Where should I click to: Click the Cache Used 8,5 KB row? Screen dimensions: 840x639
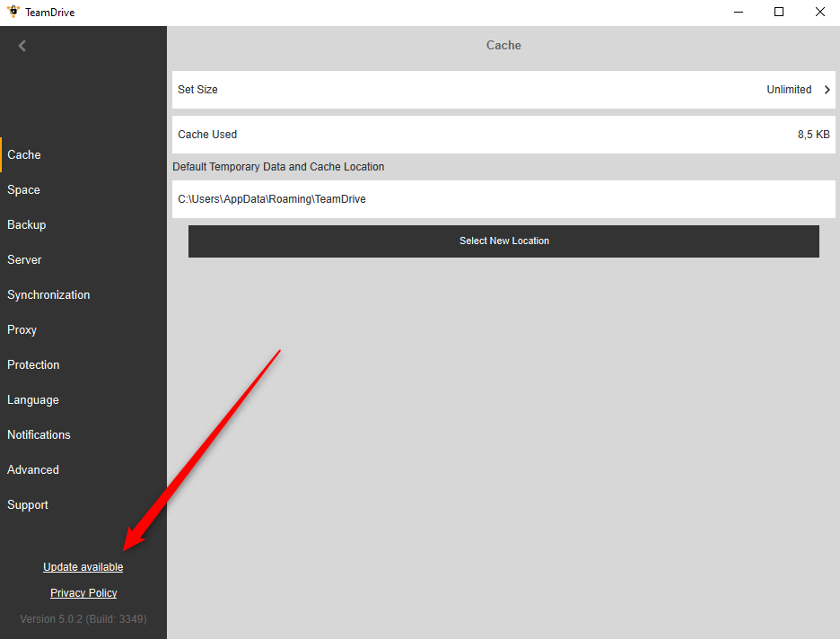coord(503,135)
